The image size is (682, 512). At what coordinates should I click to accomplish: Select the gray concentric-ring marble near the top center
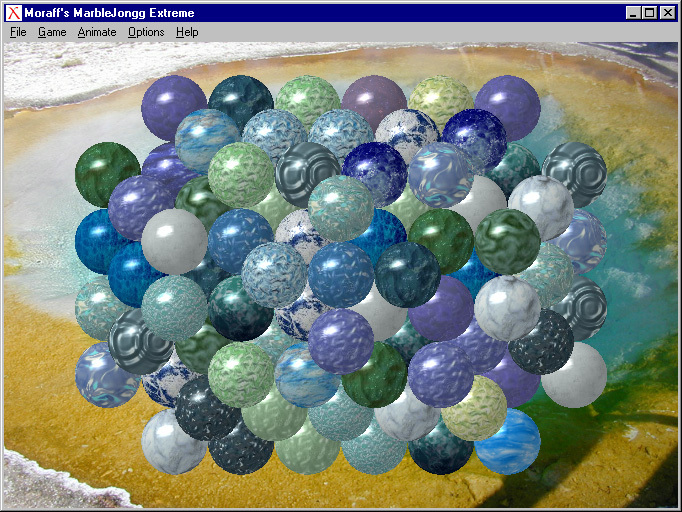(x=308, y=174)
